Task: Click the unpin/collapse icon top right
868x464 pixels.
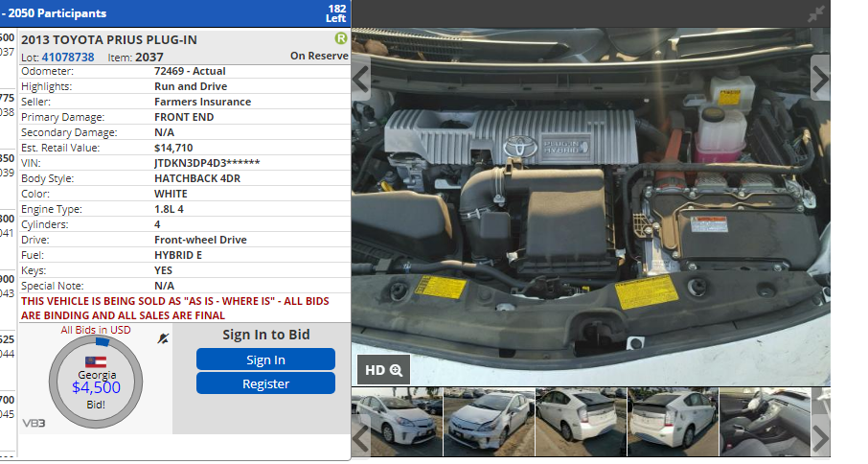Action: click(816, 13)
